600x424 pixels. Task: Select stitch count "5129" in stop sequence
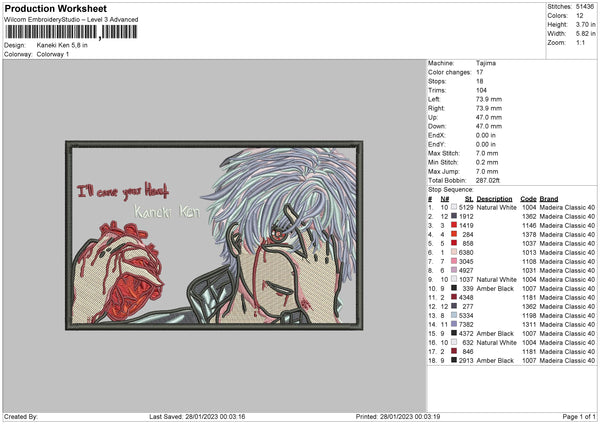point(466,207)
